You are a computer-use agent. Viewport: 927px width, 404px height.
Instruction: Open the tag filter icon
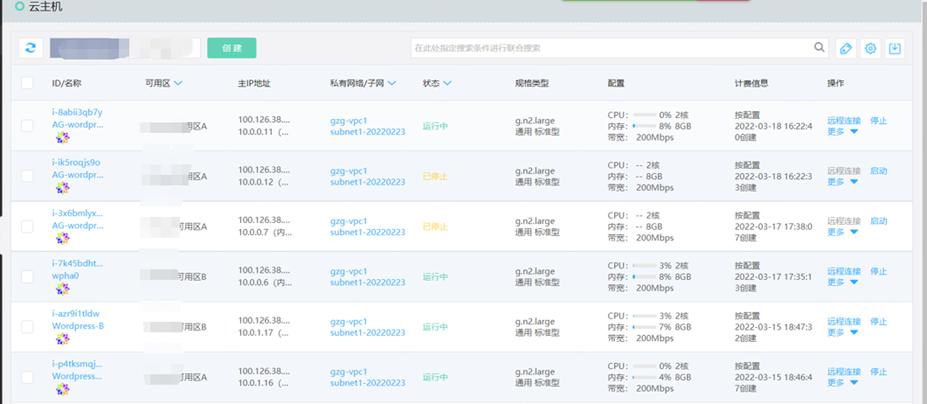pos(846,49)
